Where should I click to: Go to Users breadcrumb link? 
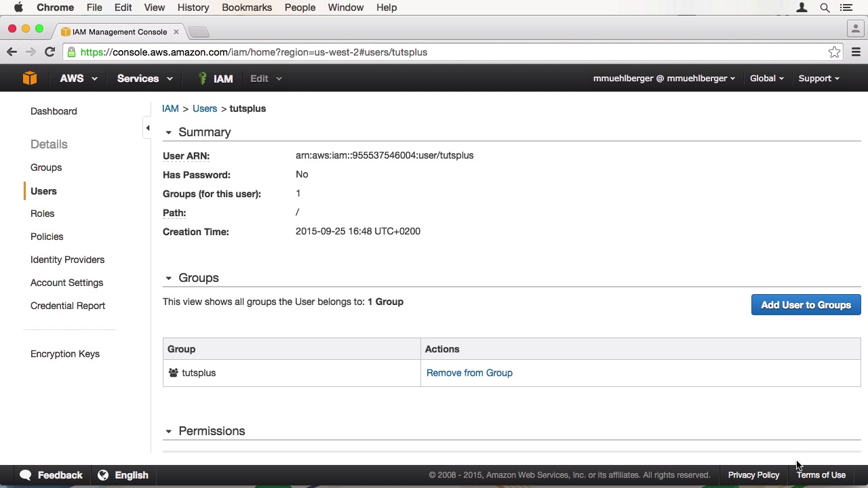point(205,108)
